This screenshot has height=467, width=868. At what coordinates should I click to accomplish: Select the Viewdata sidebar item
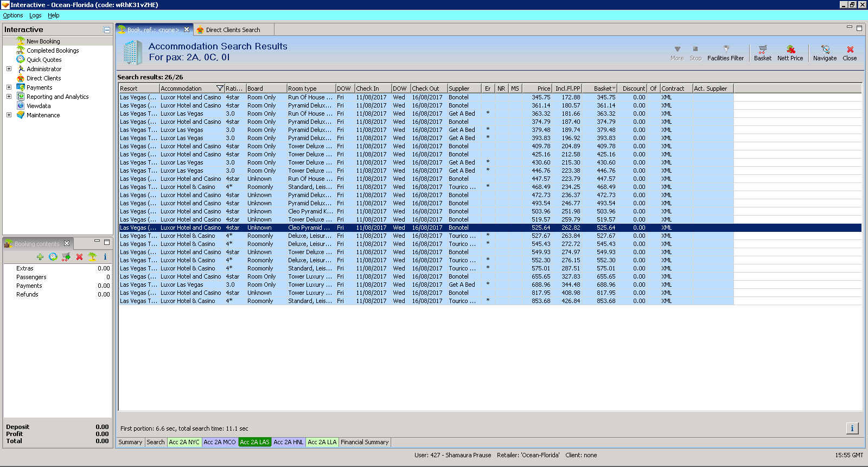pyautogui.click(x=39, y=106)
